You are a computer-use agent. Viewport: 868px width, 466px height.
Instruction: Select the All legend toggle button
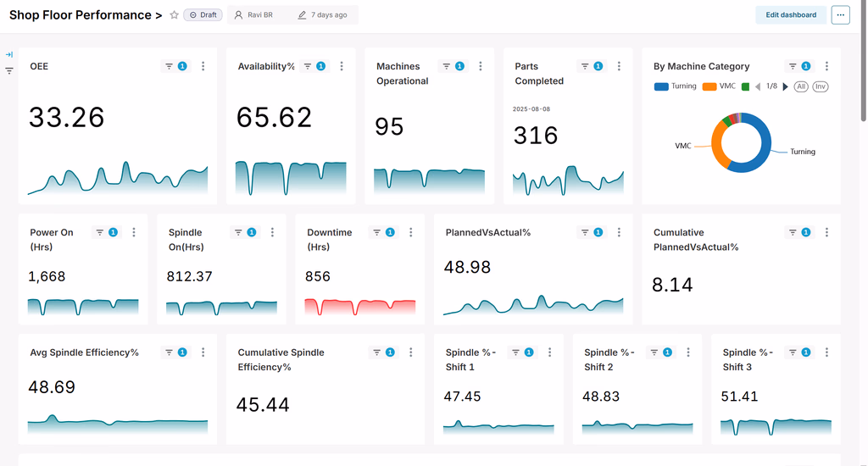(801, 86)
